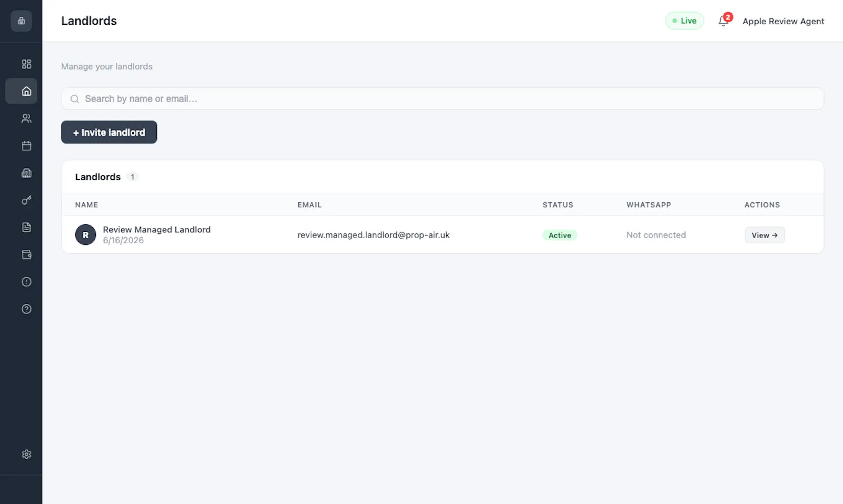Open the people/users icon in sidebar
This screenshot has height=504, width=843.
click(x=26, y=118)
